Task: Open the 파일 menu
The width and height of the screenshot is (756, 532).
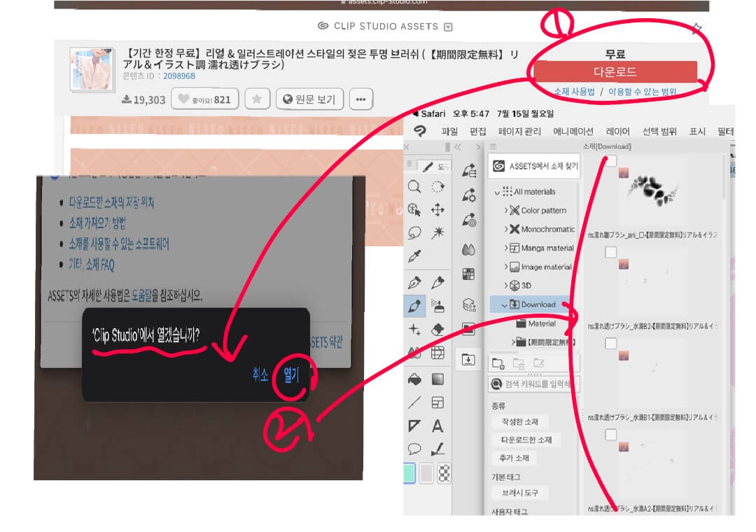Action: [x=449, y=131]
